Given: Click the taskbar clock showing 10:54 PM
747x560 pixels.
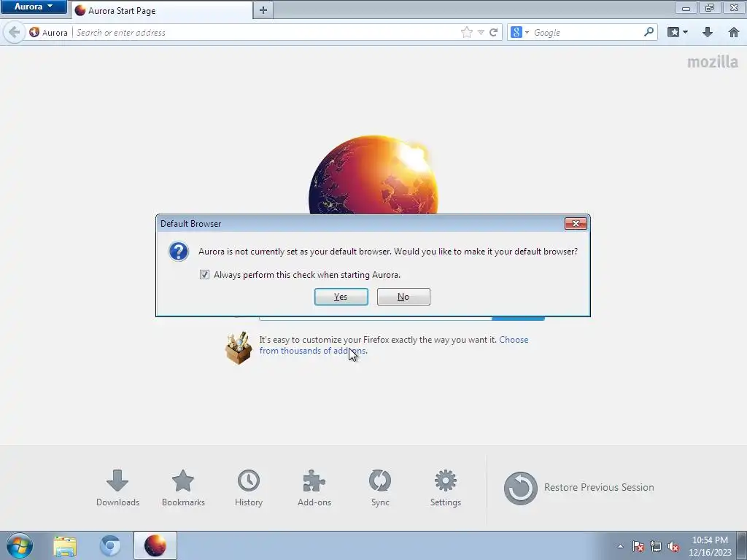Looking at the screenshot, I should click(710, 546).
